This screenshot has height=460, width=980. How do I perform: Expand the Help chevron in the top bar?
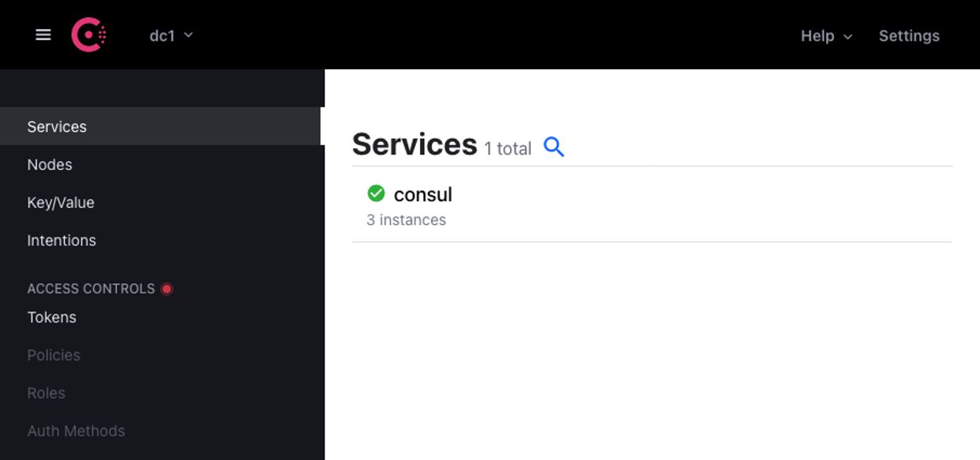click(x=847, y=36)
